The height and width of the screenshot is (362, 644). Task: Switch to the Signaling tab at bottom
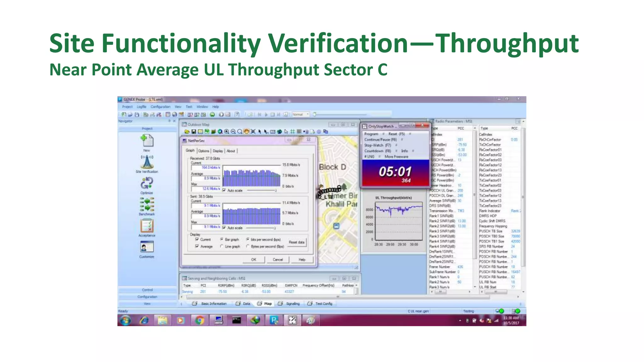pyautogui.click(x=289, y=304)
